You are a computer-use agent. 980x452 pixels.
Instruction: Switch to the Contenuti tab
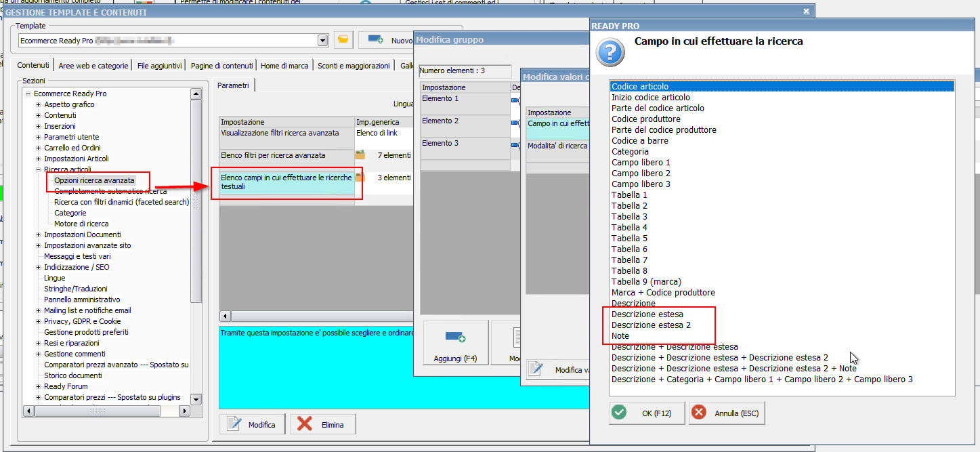click(33, 65)
